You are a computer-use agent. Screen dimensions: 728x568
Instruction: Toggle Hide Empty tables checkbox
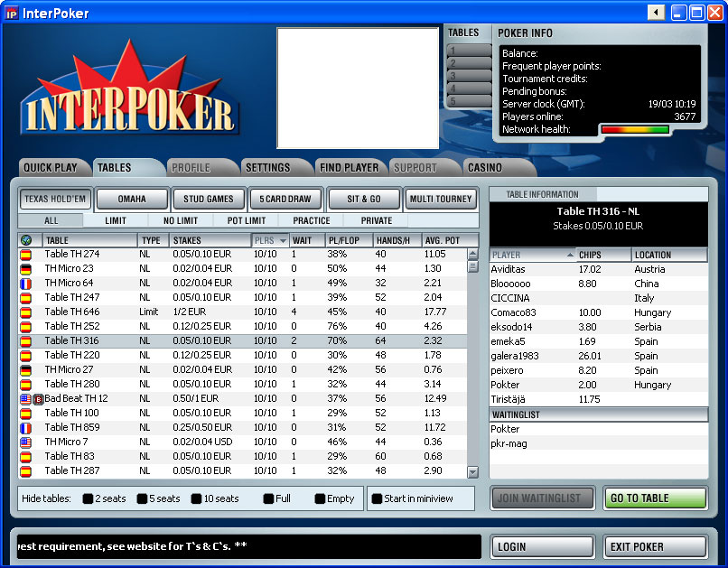point(320,498)
